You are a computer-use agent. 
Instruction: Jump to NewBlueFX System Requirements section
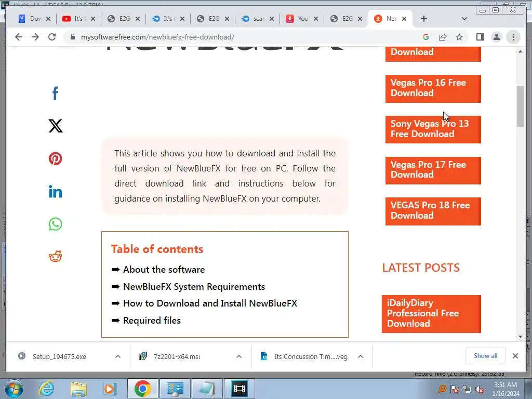pyautogui.click(x=194, y=287)
